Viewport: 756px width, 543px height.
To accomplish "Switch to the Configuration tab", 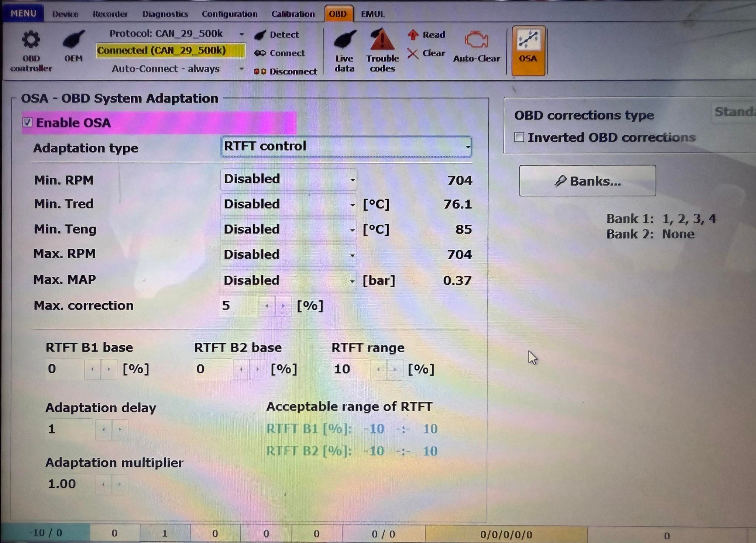I will pyautogui.click(x=229, y=14).
